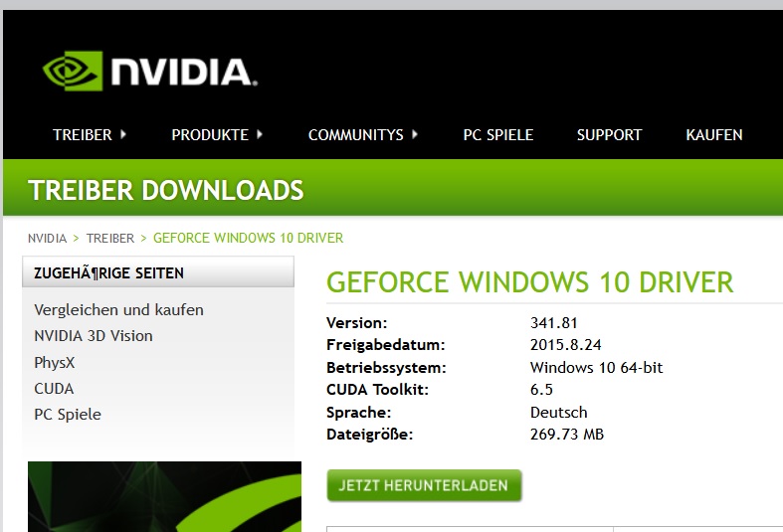This screenshot has height=532, width=783.
Task: Open the COMMUNITYS menu
Action: pos(355,135)
